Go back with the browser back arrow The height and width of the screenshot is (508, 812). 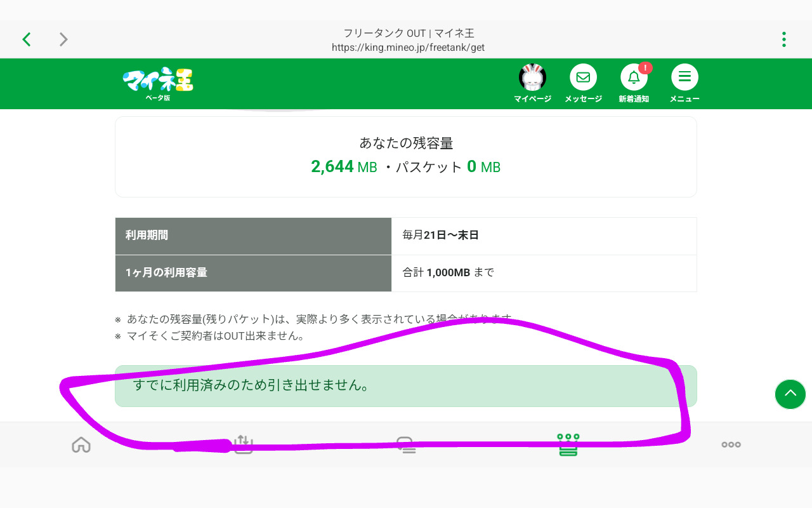(x=27, y=39)
